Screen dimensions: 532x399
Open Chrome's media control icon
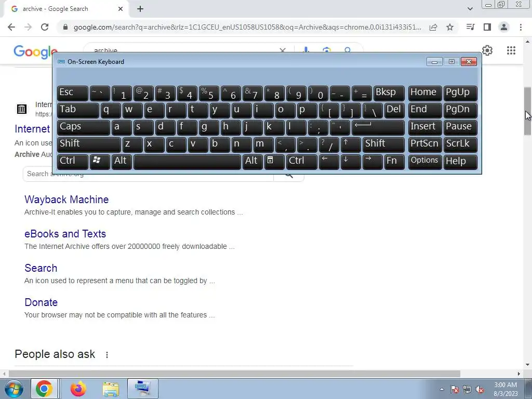[x=470, y=27]
